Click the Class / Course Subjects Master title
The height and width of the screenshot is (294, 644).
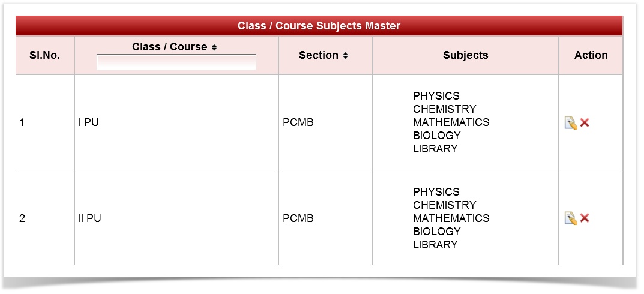pos(319,26)
